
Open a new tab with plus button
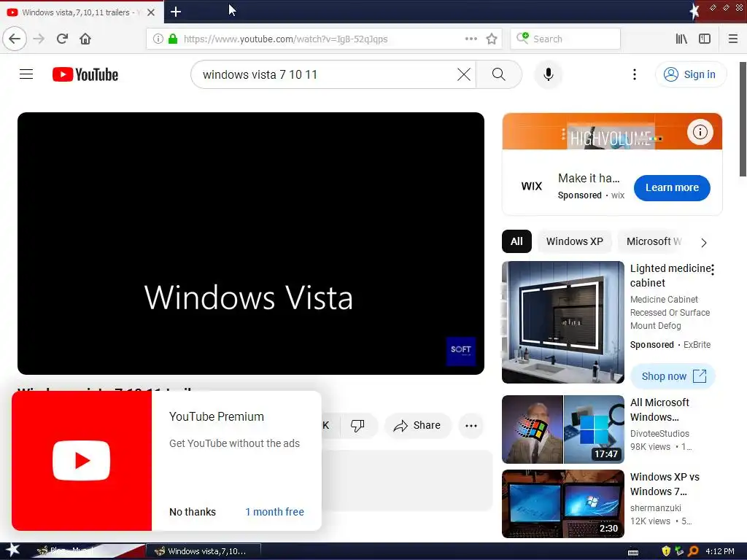tap(176, 12)
